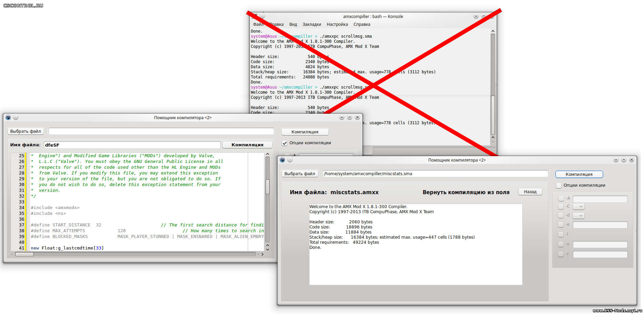Image resolution: width=644 pixels, height=314 pixels.
Task: Maximize the miscstats output compiler helper window
Action: tap(624, 160)
